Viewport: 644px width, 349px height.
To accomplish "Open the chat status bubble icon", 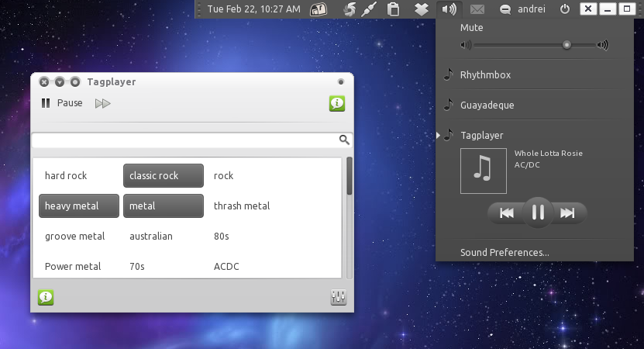I will pyautogui.click(x=505, y=9).
